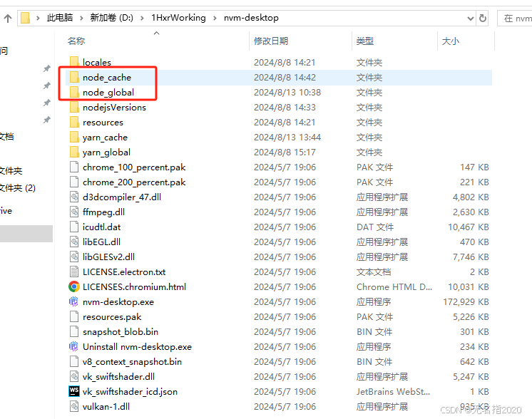Screen dimensions: 532x419
Task: Click LICENSE.electron.txt document icon
Action: (x=74, y=271)
